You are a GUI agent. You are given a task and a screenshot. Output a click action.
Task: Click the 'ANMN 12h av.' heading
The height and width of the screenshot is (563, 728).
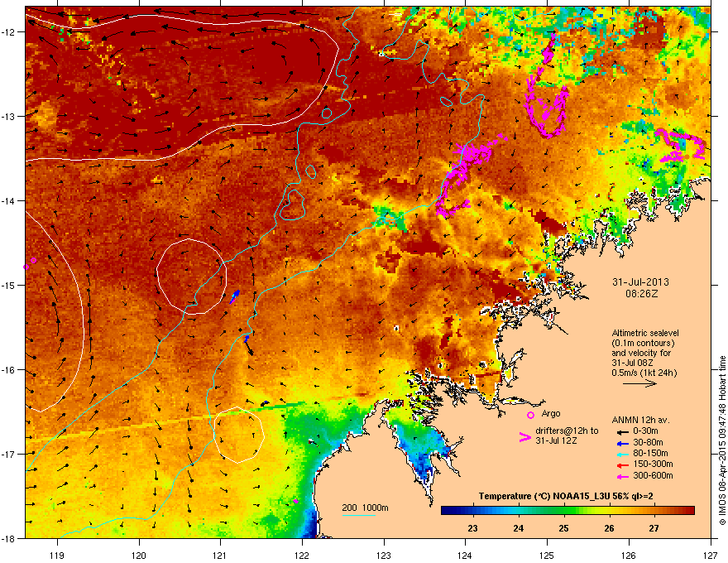click(640, 420)
